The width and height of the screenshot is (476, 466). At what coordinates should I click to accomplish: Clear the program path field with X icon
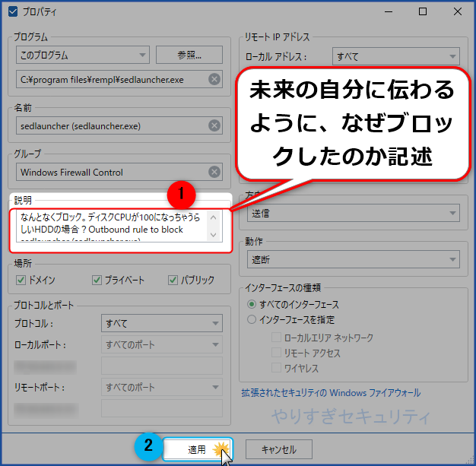click(x=214, y=79)
